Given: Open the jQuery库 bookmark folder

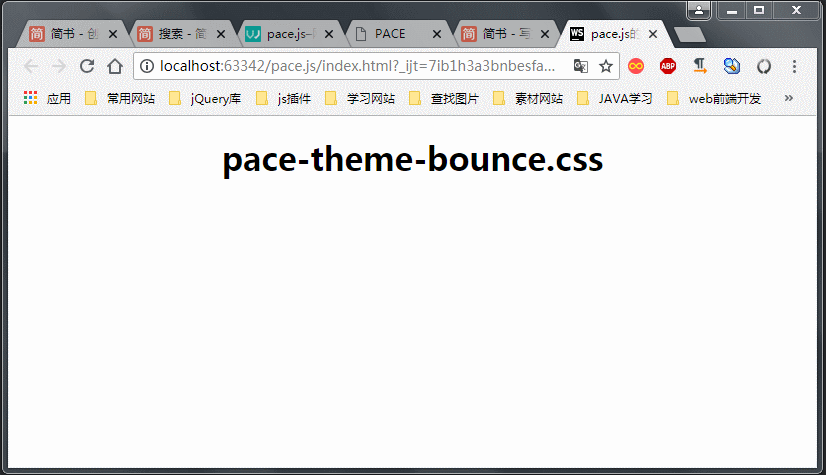Looking at the screenshot, I should coord(205,98).
